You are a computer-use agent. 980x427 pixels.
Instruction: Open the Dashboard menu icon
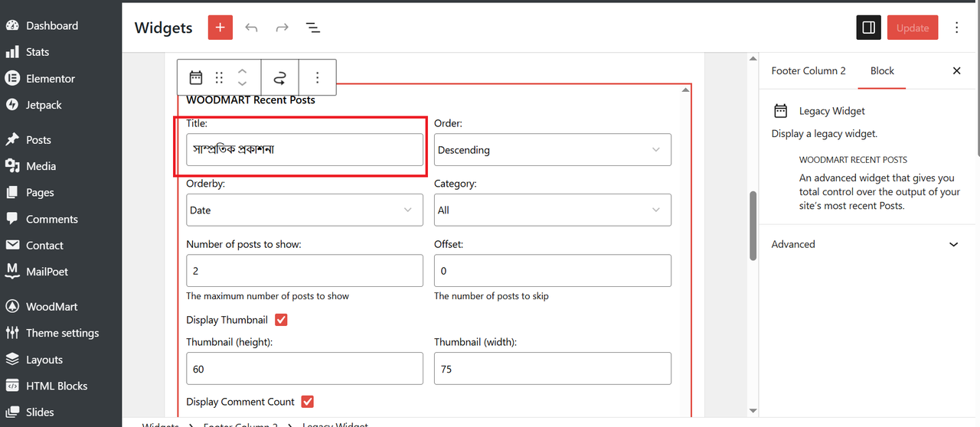pos(12,25)
